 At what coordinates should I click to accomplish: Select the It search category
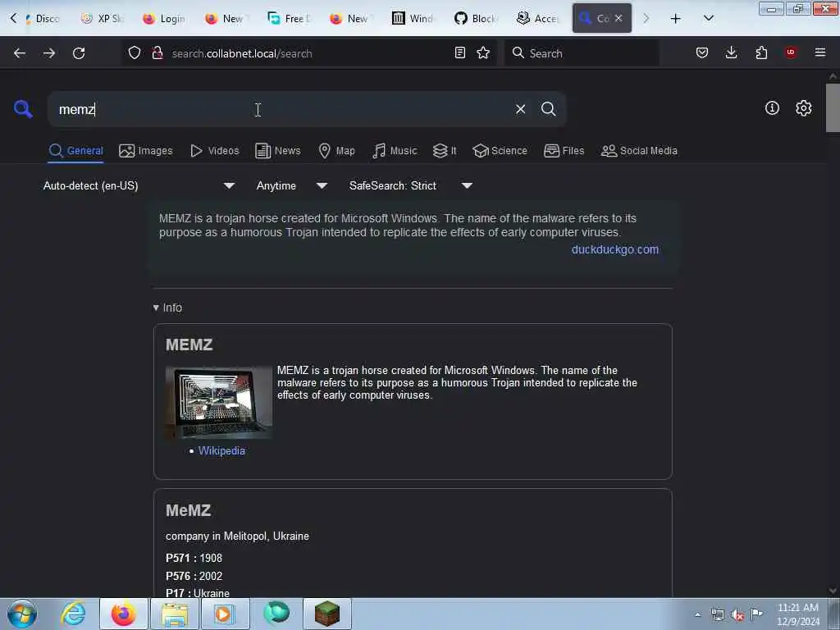click(445, 151)
